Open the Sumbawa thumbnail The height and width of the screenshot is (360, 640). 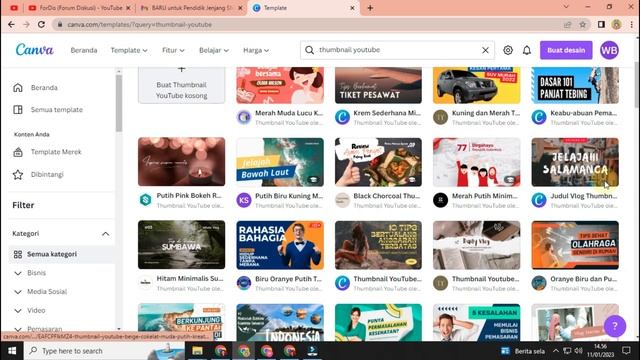[182, 244]
